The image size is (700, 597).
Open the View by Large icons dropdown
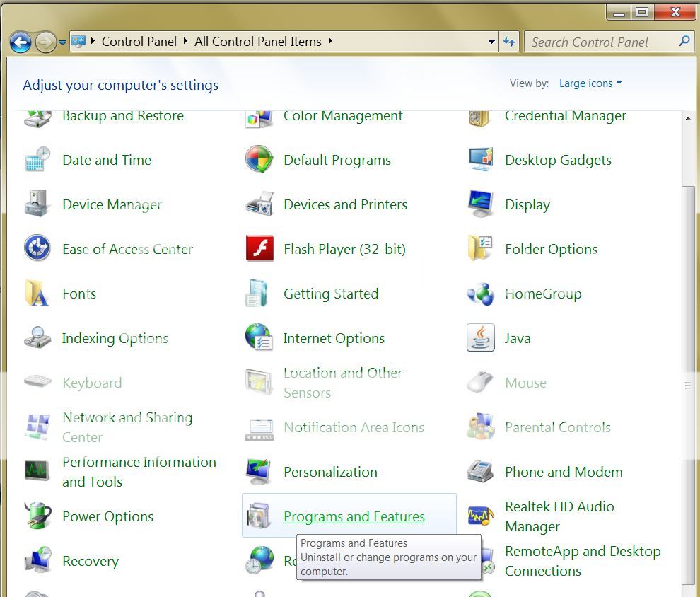pyautogui.click(x=590, y=83)
